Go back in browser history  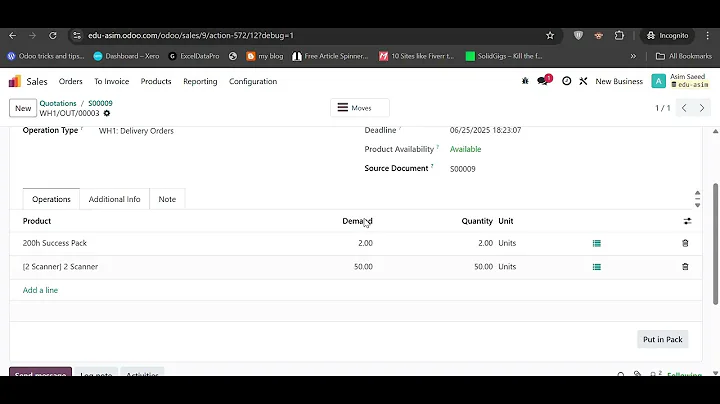point(12,35)
